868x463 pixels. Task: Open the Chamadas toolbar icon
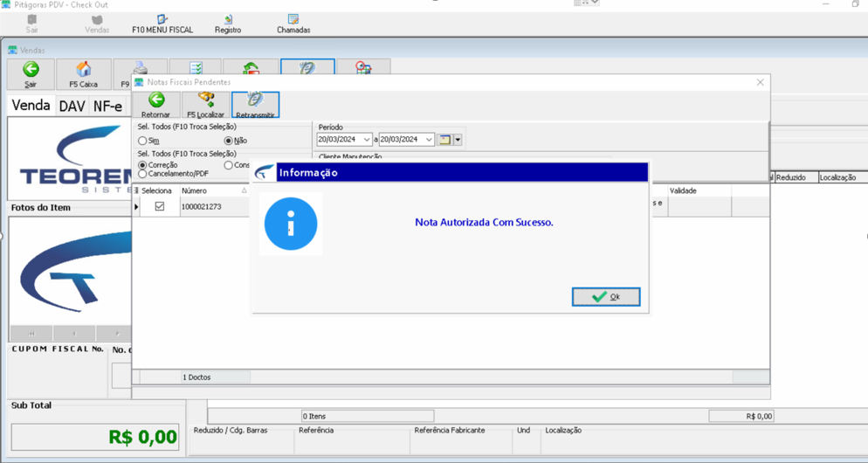293,19
